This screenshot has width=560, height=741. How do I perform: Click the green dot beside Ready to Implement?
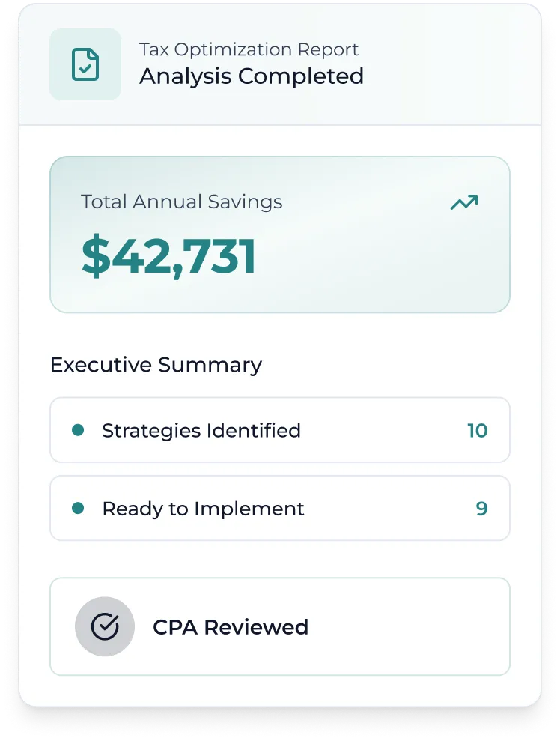click(x=77, y=508)
